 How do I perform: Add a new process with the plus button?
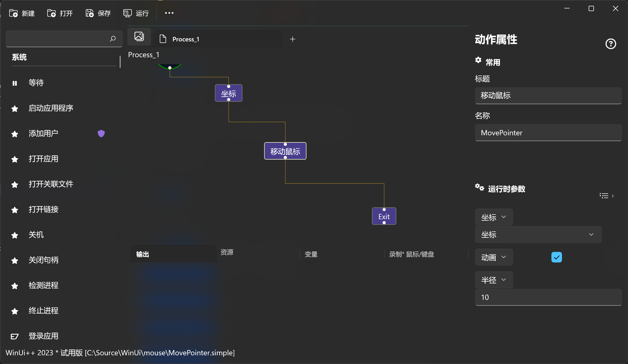pyautogui.click(x=292, y=39)
